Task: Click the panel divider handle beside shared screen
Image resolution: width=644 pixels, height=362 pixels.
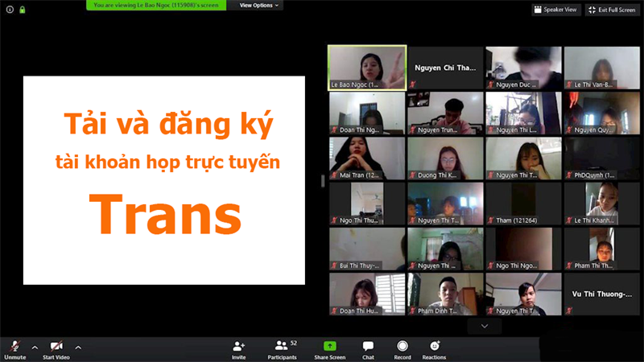Action: coord(323,181)
